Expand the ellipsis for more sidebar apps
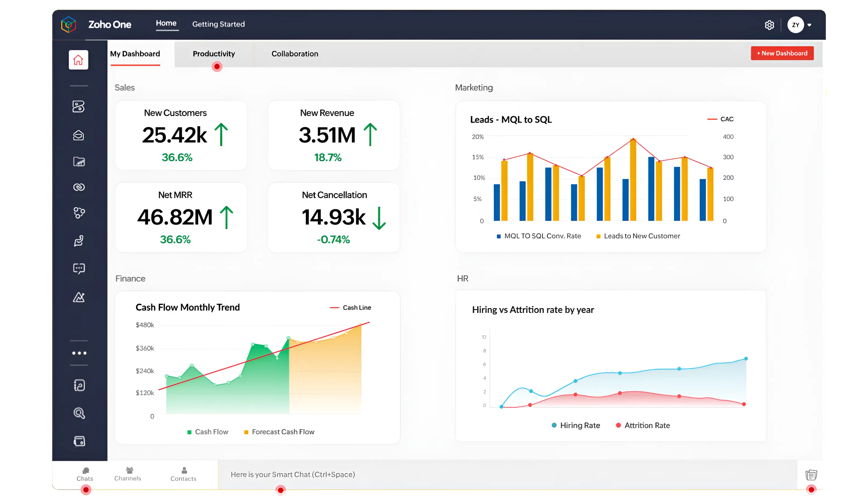Image resolution: width=863 pixels, height=504 pixels. pyautogui.click(x=79, y=353)
